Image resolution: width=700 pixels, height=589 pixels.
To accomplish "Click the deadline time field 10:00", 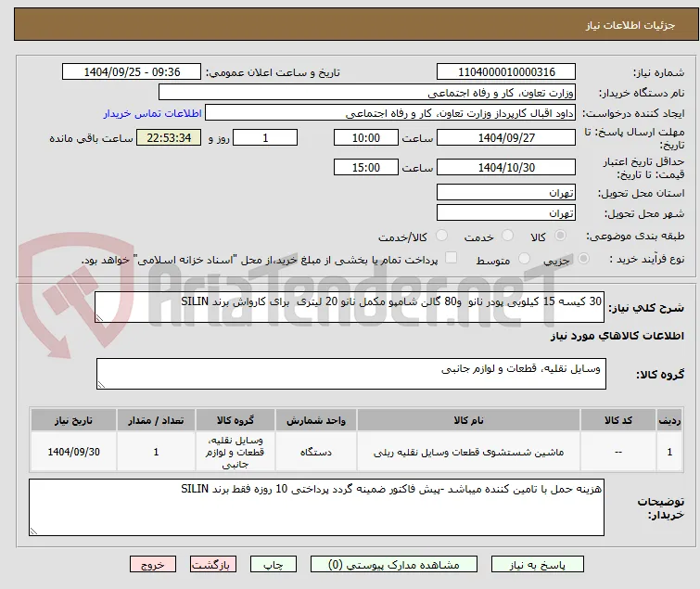I will coord(366,137).
